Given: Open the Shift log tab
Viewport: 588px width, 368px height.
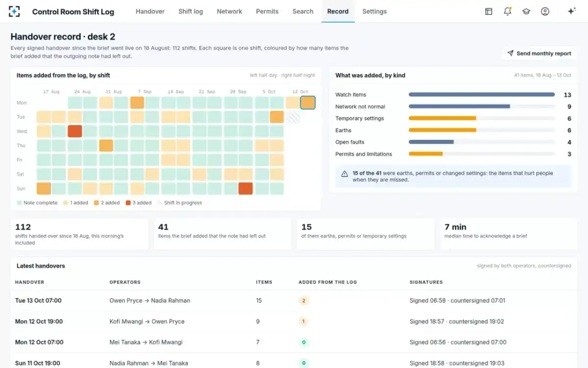Looking at the screenshot, I should click(x=191, y=11).
